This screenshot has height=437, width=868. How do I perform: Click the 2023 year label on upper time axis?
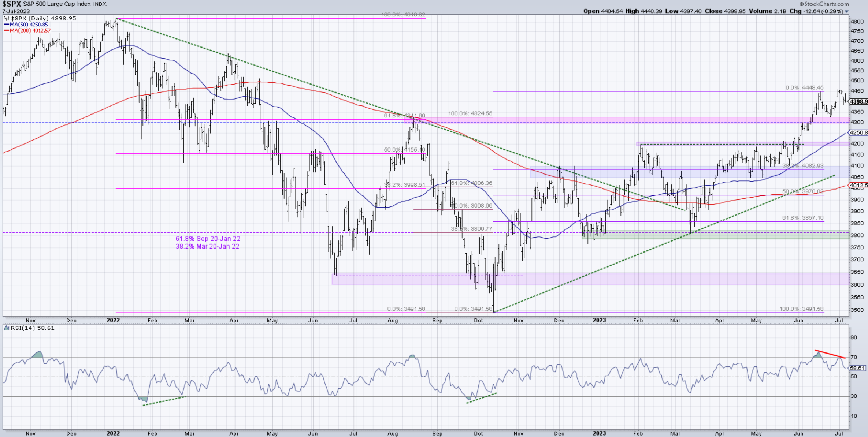pos(599,320)
